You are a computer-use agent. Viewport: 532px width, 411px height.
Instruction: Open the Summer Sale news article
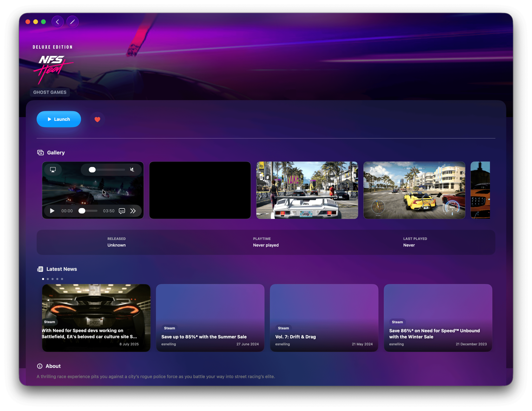click(x=210, y=318)
